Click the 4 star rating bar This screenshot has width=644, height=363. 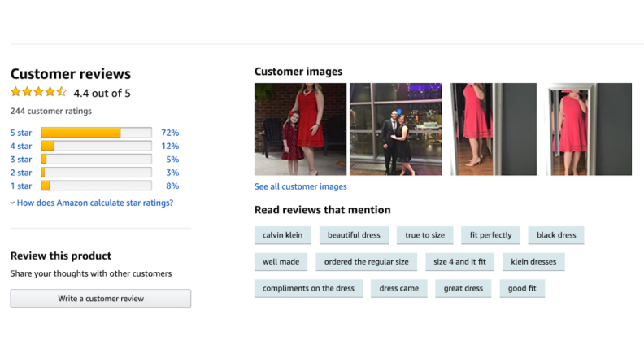click(97, 146)
